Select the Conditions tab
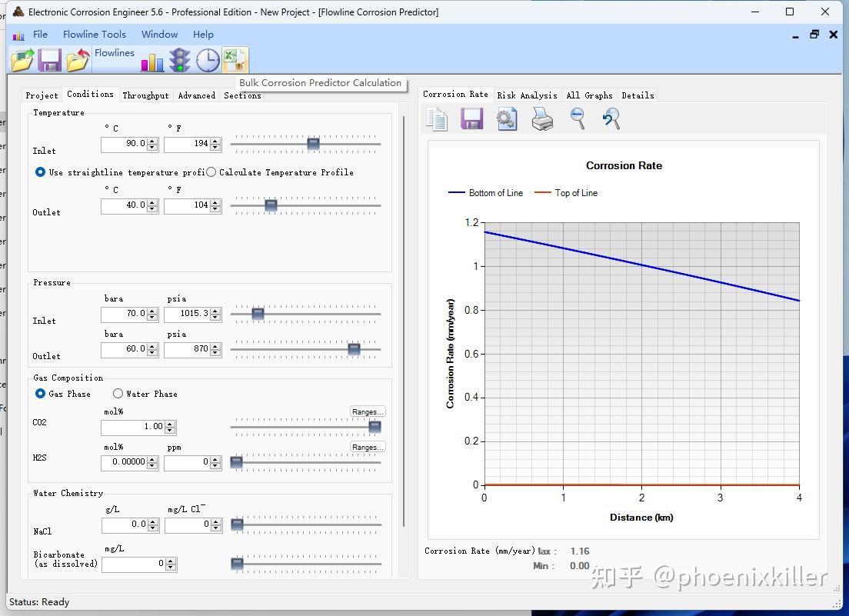849x616 pixels. (x=91, y=94)
